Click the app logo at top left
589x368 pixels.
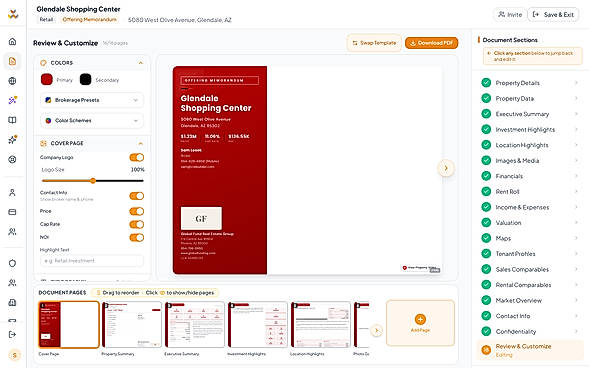[13, 14]
